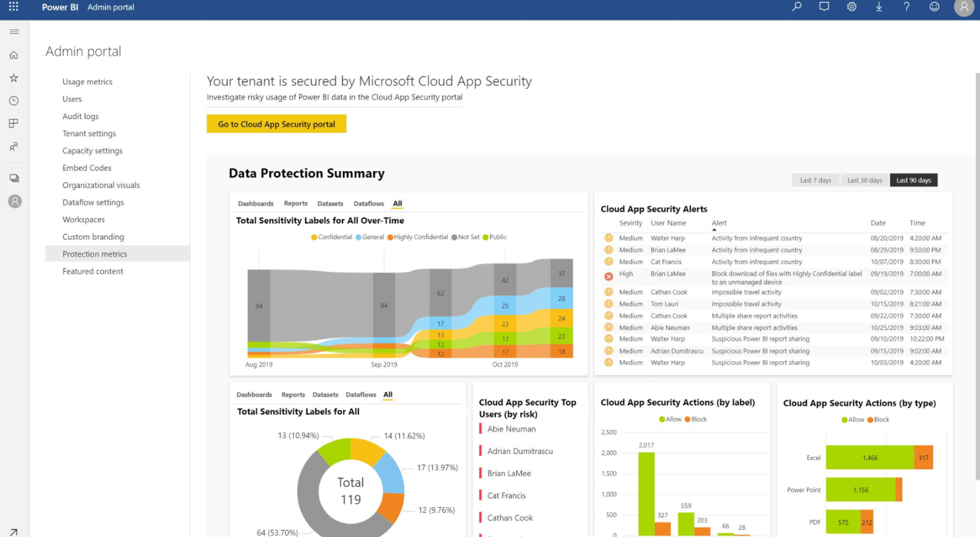Click Go to Cloud App Security portal
The image size is (980, 537).
point(276,124)
